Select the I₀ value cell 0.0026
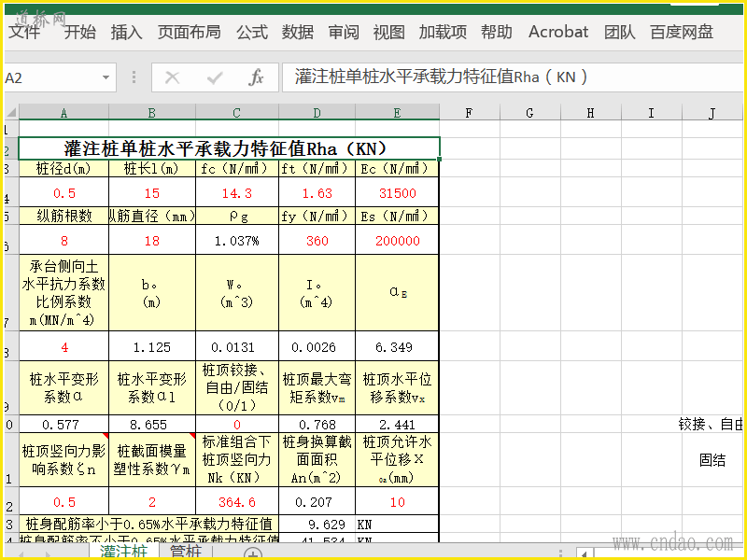This screenshot has width=747, height=560. point(317,346)
